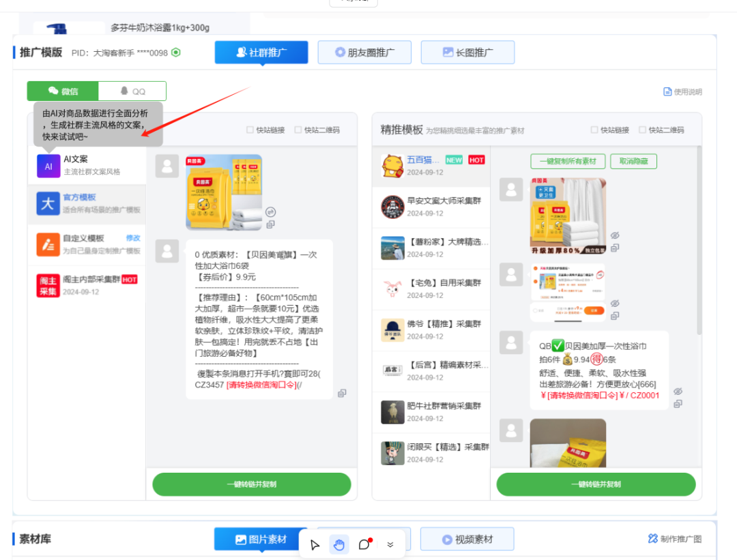Screen dimensions: 737x560
Task: Click 多芬牛奶沐浴露1kg+300g product title
Action: pyautogui.click(x=160, y=28)
